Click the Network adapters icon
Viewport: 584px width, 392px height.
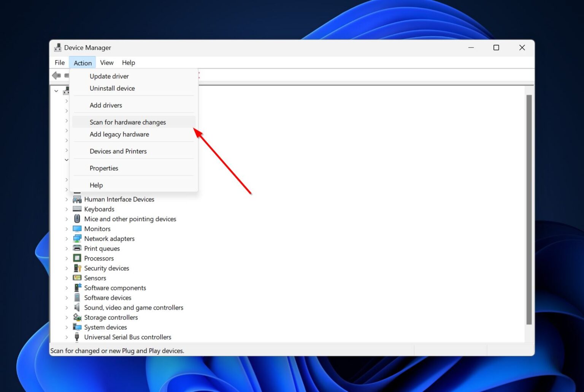tap(77, 239)
